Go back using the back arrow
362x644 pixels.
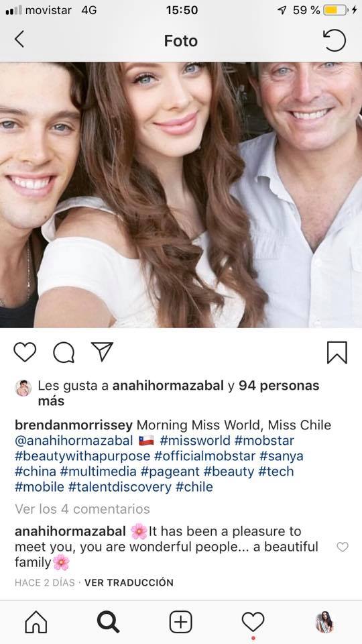19,40
